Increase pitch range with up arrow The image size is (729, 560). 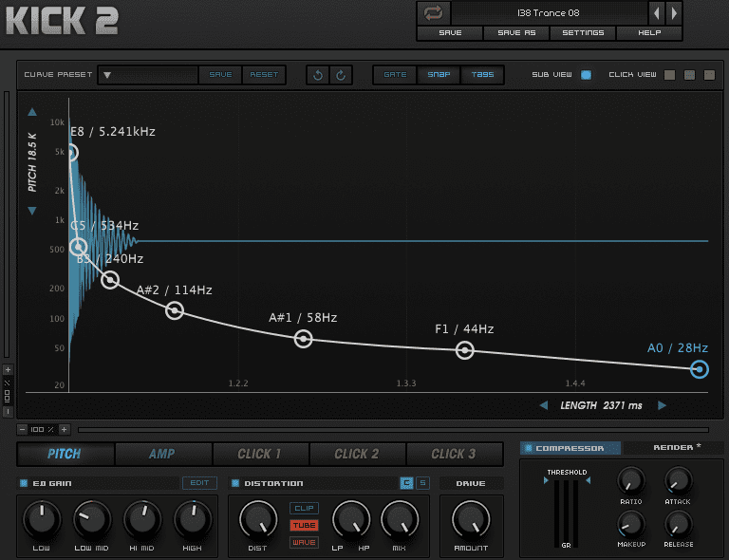pos(32,112)
